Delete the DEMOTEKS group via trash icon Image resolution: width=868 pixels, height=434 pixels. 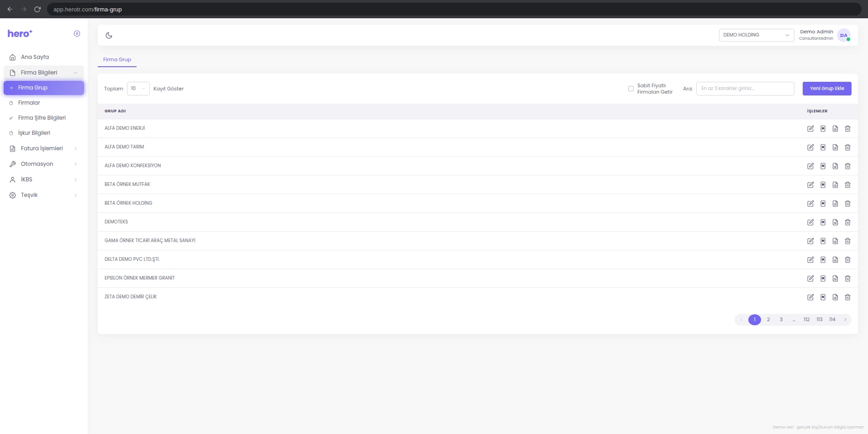pyautogui.click(x=847, y=222)
